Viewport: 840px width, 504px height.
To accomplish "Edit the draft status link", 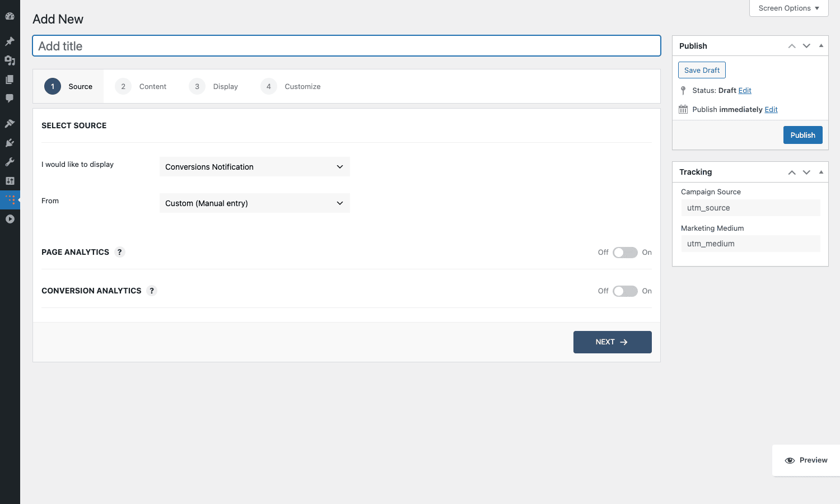I will click(x=745, y=90).
